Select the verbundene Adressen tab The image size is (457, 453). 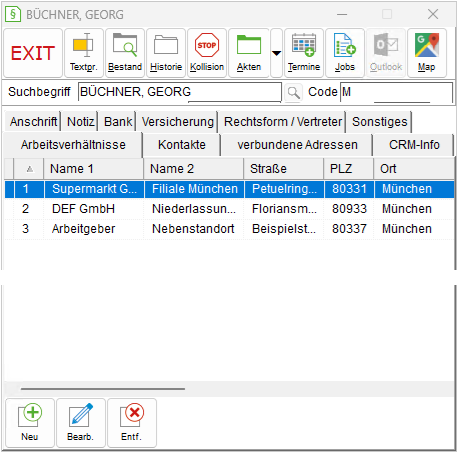point(297,145)
